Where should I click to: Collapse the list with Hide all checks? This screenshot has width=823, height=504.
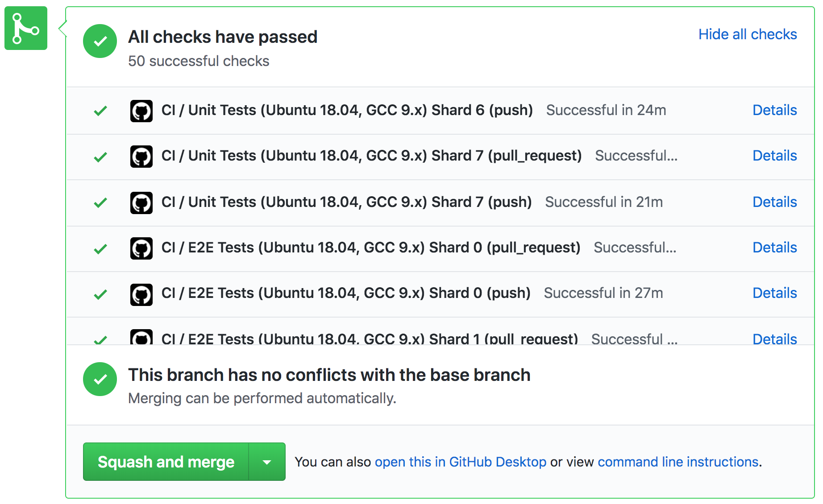tap(748, 34)
